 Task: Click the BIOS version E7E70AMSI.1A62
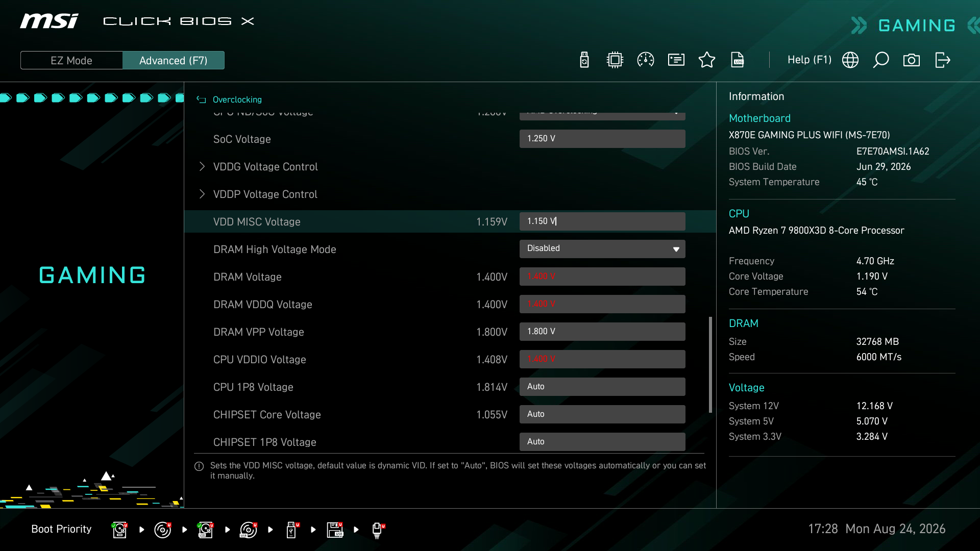point(893,152)
